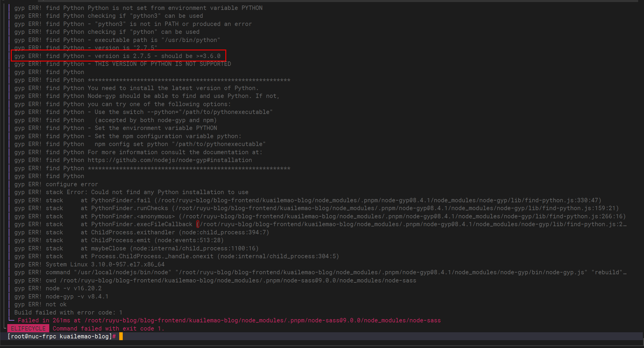This screenshot has height=348, width=644.
Task: Click the ELIFECYCLE error badge
Action: pyautogui.click(x=28, y=328)
